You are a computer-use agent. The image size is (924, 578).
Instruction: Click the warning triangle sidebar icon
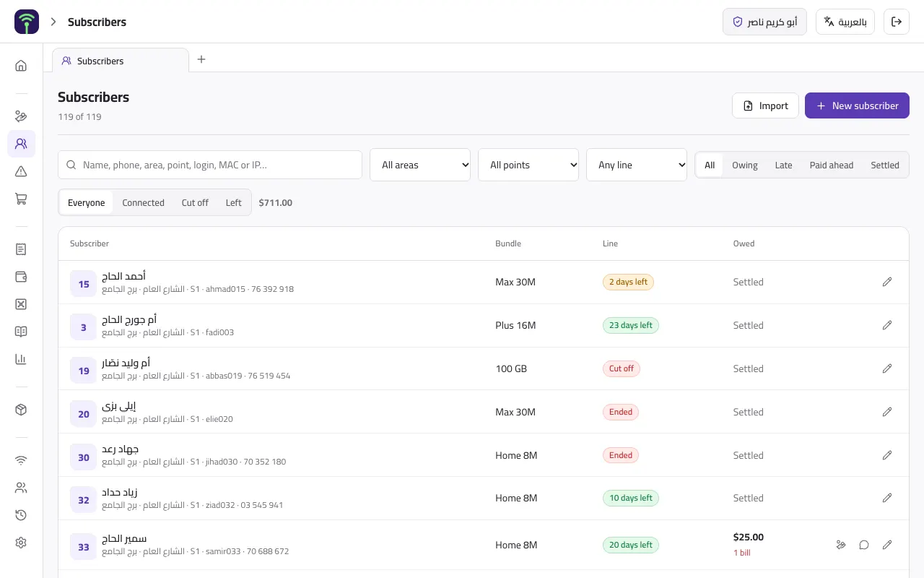click(x=21, y=171)
